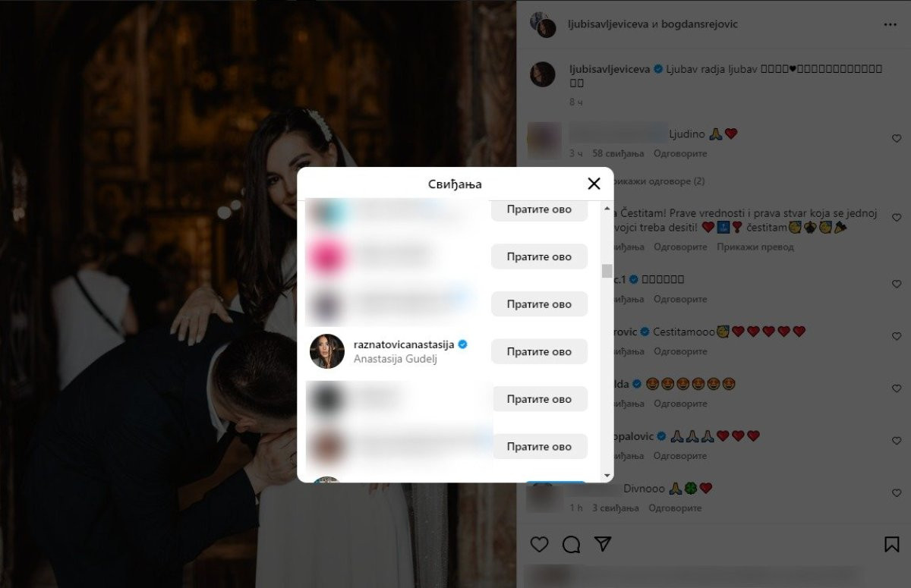Image resolution: width=911 pixels, height=588 pixels.
Task: Save the post with the bookmark icon
Action: [x=892, y=544]
